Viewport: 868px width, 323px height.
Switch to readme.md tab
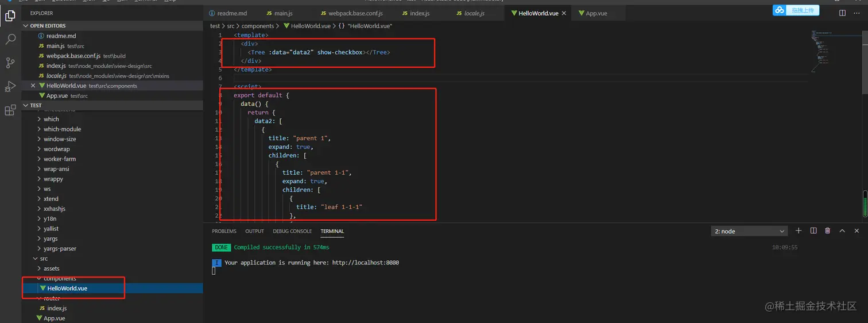(x=231, y=13)
